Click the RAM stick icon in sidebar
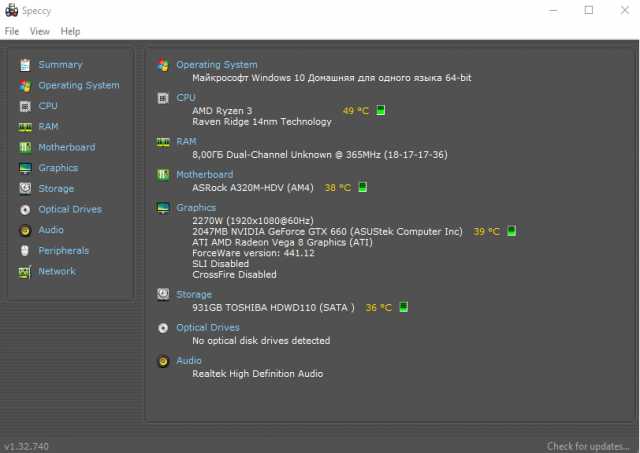640x453 pixels. [x=25, y=127]
